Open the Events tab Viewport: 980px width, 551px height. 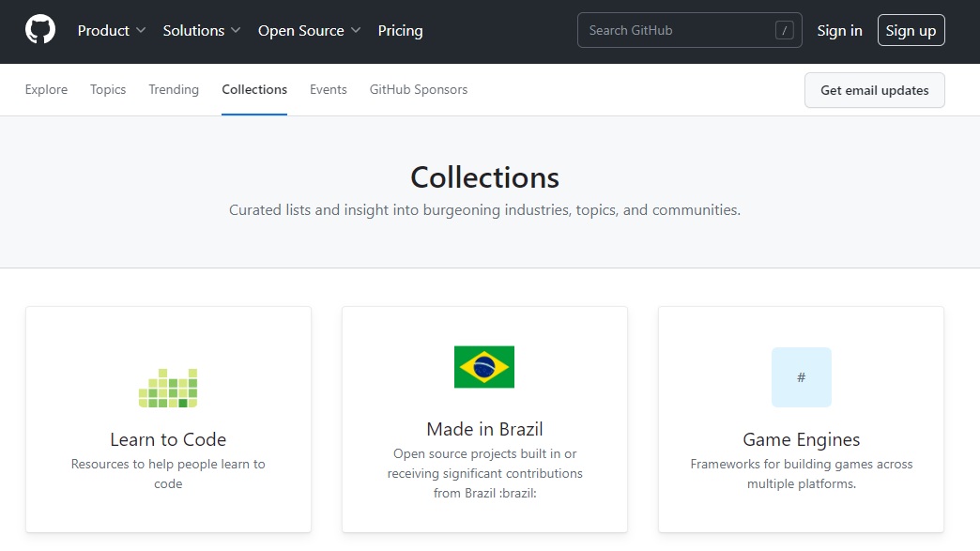point(329,90)
